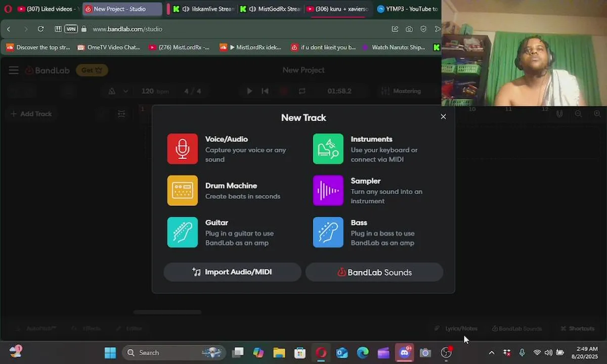The width and height of the screenshot is (607, 364).
Task: Click the red record button
Action: 283,91
